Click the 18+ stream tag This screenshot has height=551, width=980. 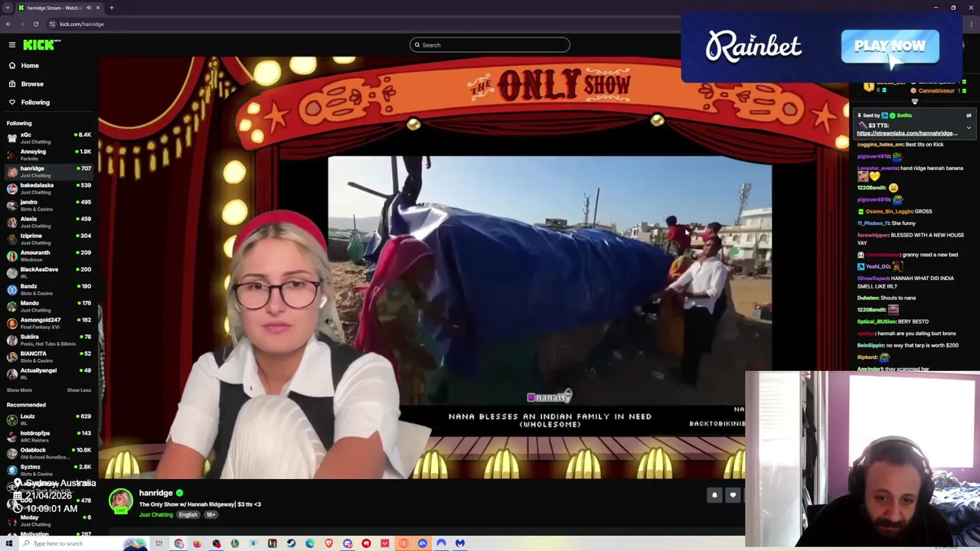pos(211,515)
